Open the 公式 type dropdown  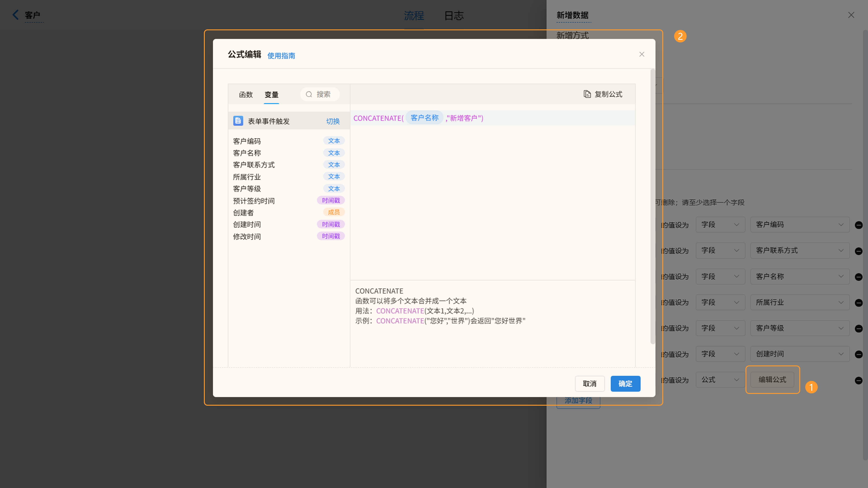[720, 380]
